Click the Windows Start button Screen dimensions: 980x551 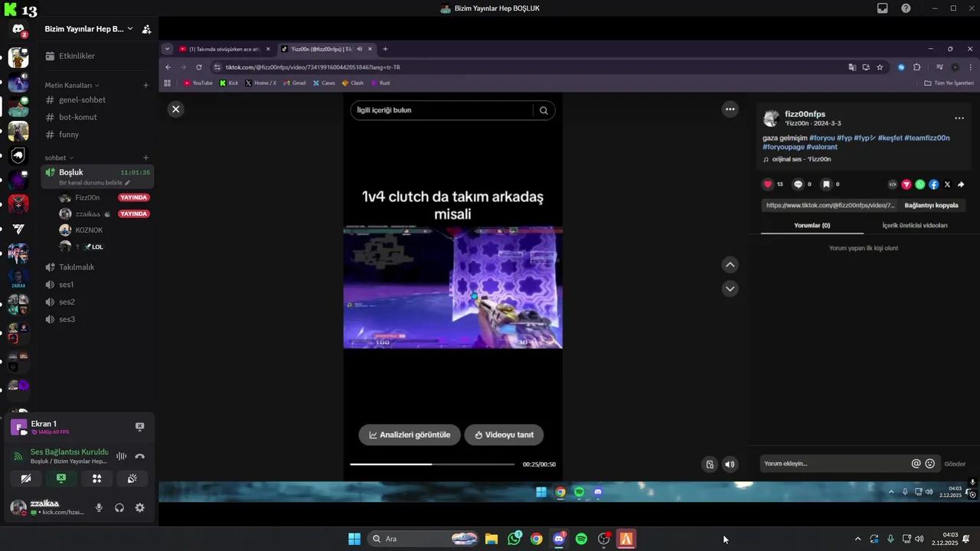[354, 539]
